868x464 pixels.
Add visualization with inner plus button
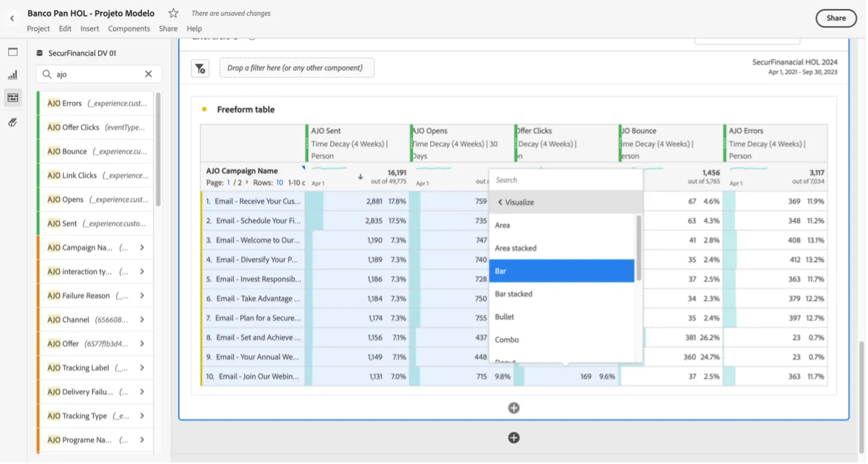click(x=514, y=408)
